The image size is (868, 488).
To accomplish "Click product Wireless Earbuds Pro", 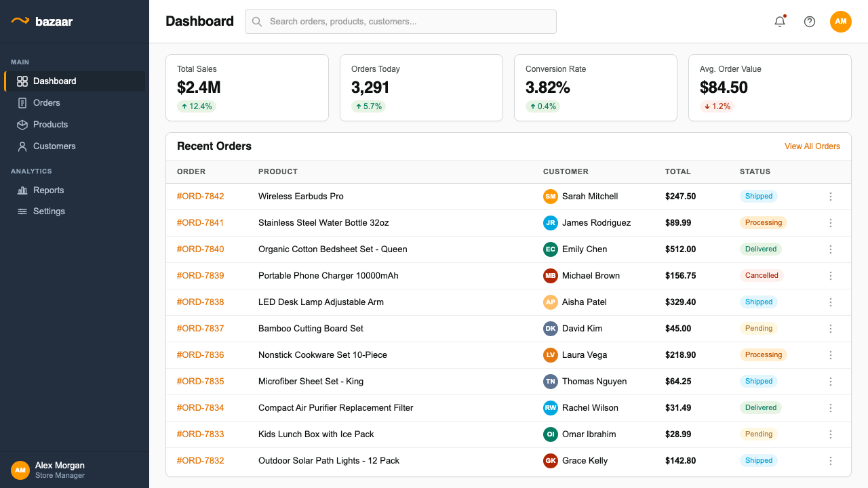I will [301, 197].
